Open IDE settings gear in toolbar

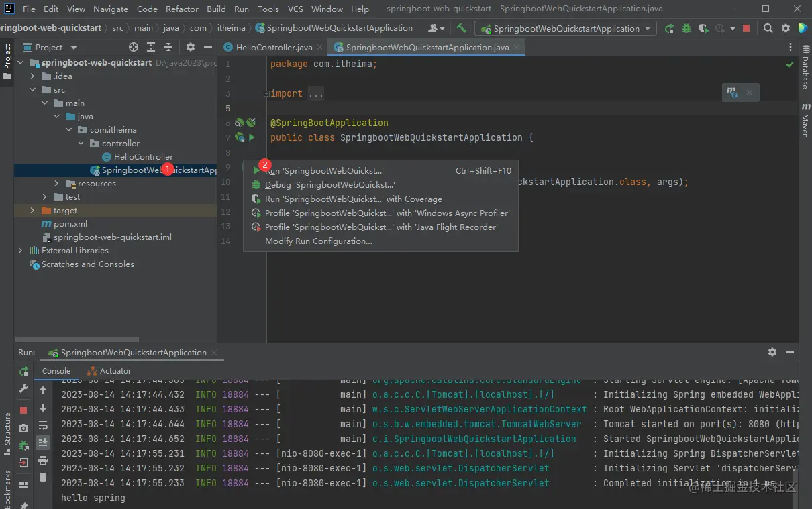click(x=786, y=28)
